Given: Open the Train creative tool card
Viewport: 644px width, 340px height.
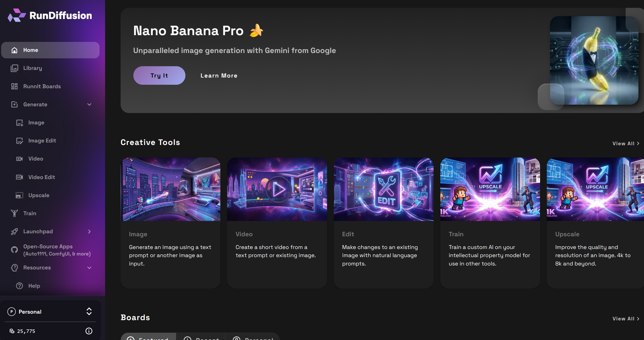Looking at the screenshot, I should (490, 223).
